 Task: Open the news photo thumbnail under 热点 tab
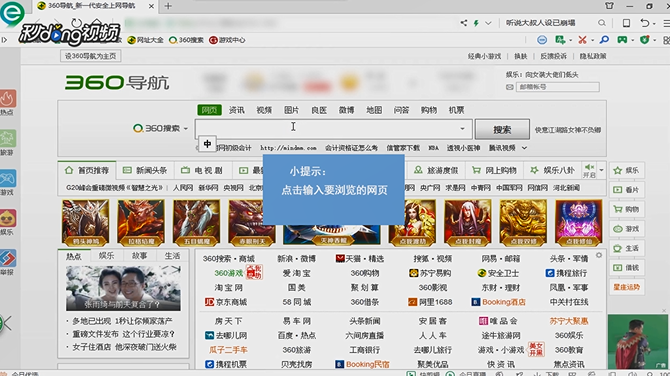click(x=123, y=288)
